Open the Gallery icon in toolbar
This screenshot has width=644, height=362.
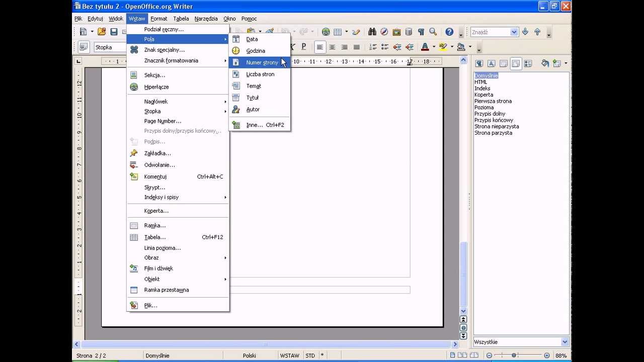[x=396, y=32]
